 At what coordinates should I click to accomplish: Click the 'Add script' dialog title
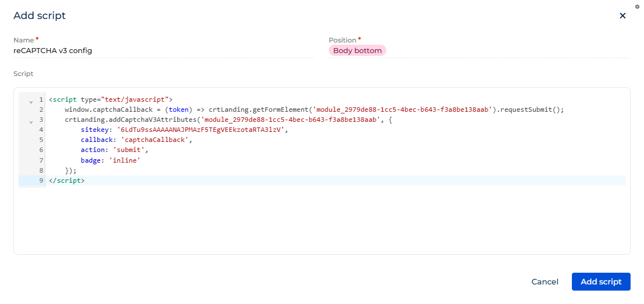(40, 16)
